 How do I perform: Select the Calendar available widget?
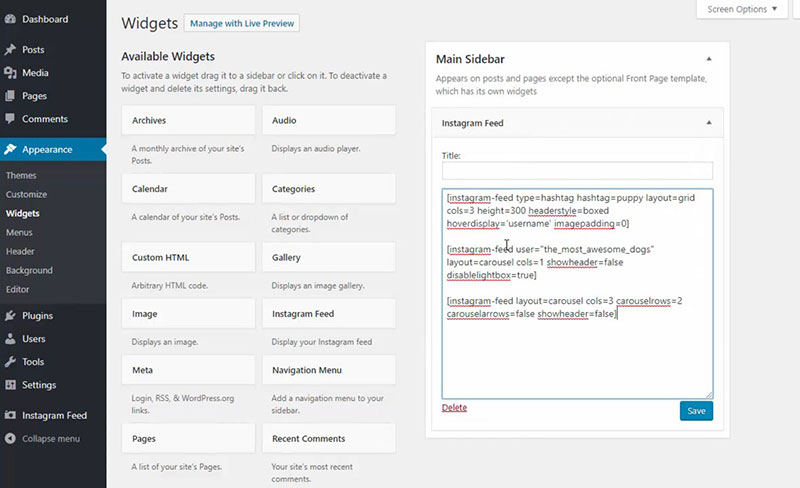pyautogui.click(x=188, y=189)
